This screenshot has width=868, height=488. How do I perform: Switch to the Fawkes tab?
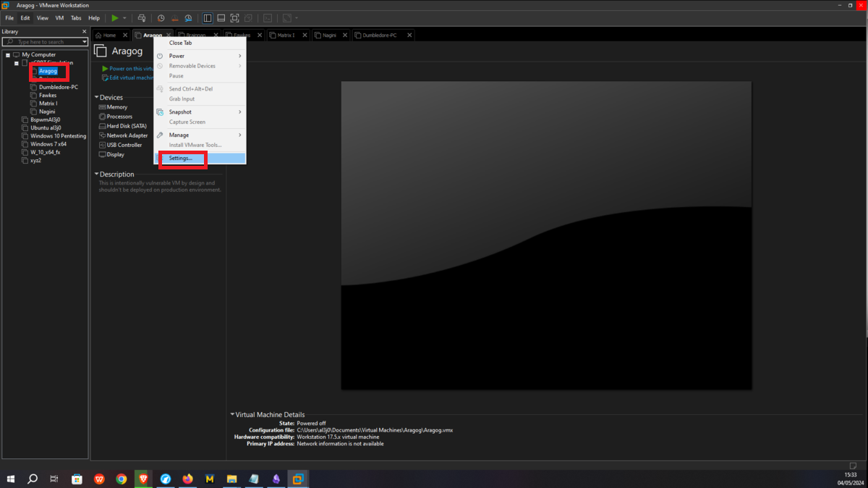tap(242, 35)
